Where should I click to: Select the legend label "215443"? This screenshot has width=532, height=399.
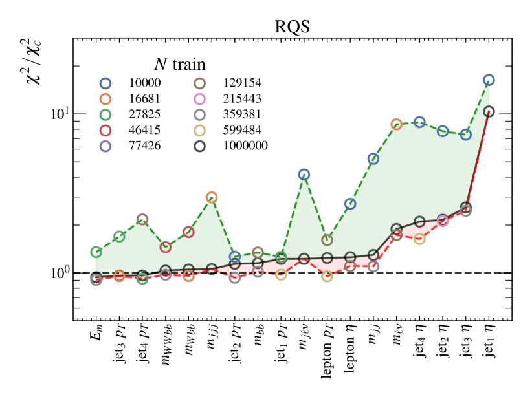(x=242, y=98)
